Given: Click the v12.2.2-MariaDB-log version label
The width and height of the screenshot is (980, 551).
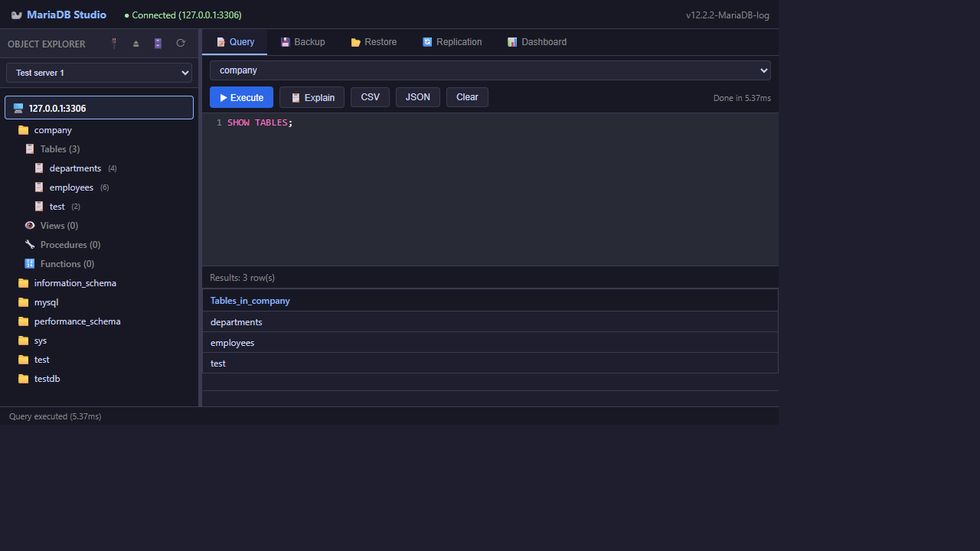Looking at the screenshot, I should 727,15.
